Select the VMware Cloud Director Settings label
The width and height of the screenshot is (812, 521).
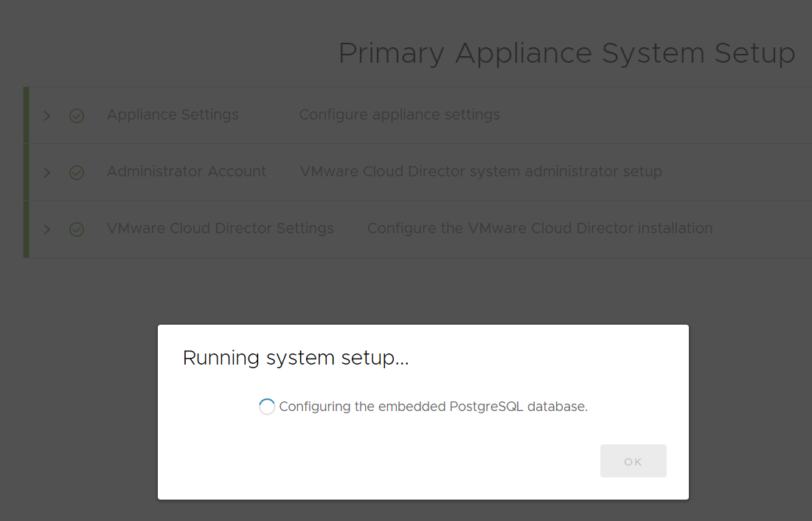point(220,229)
